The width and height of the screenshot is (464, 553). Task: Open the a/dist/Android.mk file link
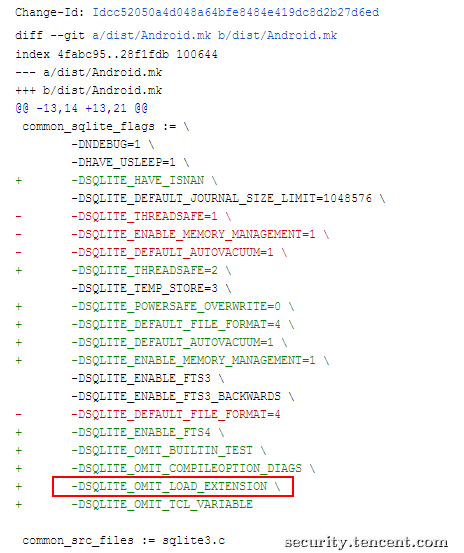pos(152,35)
